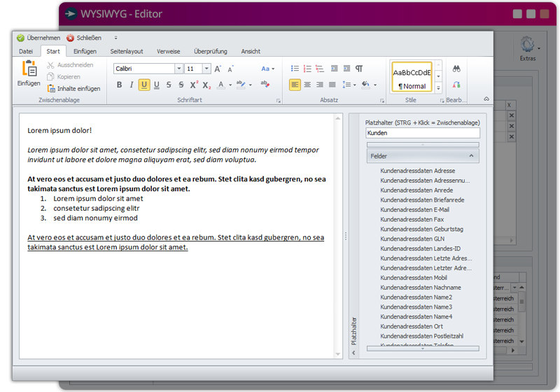560x392 pixels.
Task: Open the highlight color dropdown arrow
Action: click(251, 85)
